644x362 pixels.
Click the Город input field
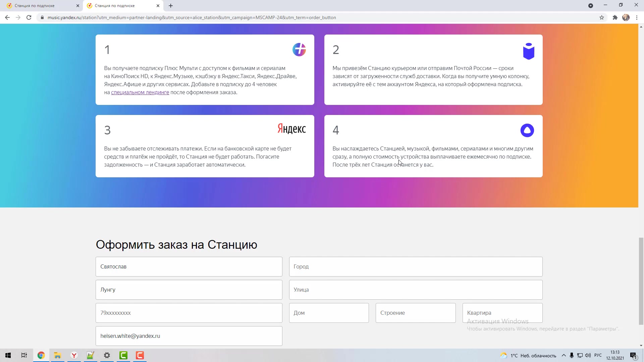click(416, 267)
